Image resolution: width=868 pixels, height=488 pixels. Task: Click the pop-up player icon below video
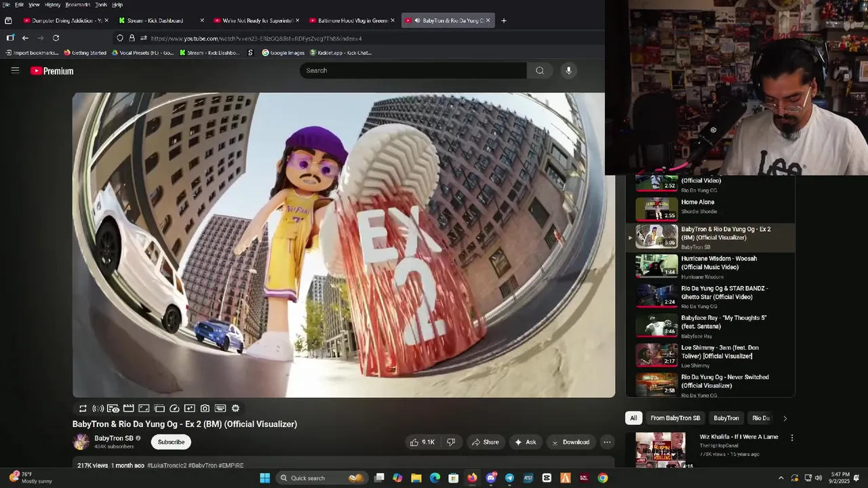point(159,409)
